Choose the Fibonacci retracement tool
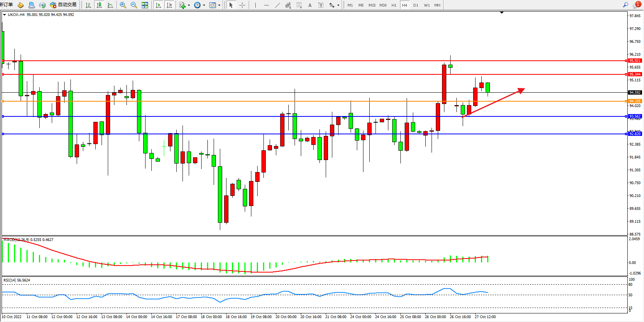 pyautogui.click(x=299, y=5)
